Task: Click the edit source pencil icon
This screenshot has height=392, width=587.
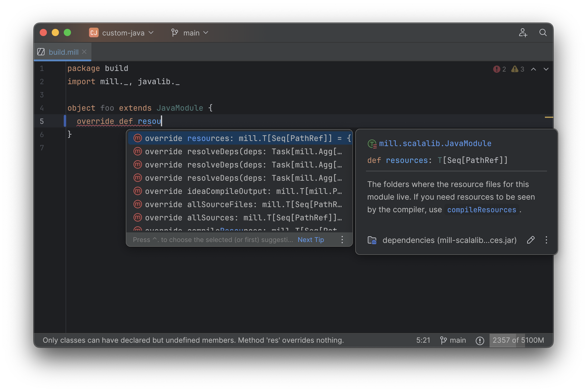Action: coord(531,240)
